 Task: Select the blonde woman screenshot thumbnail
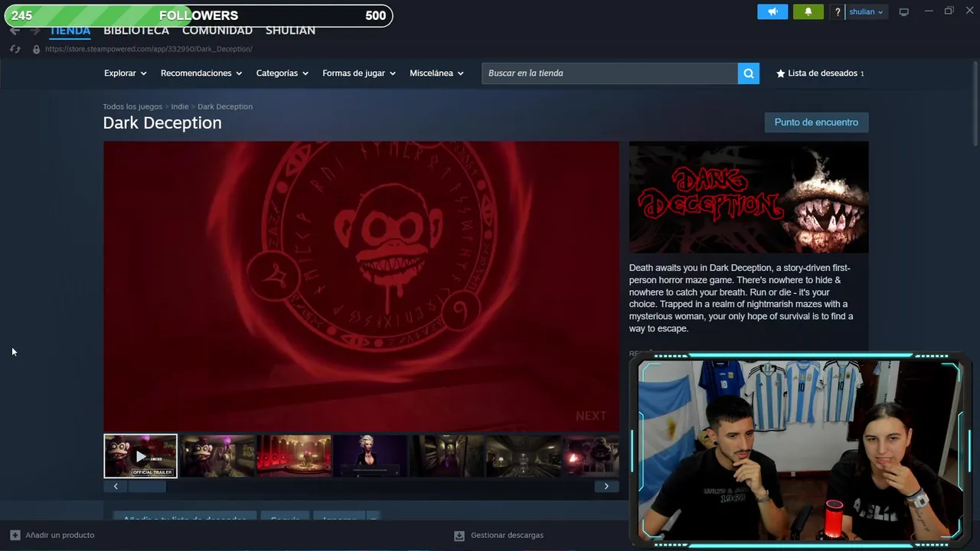(371, 456)
